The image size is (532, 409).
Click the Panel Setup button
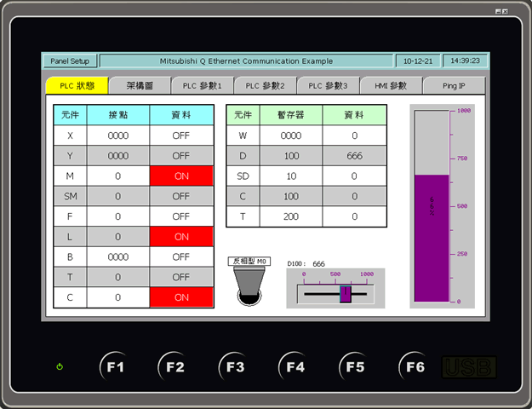coord(70,61)
